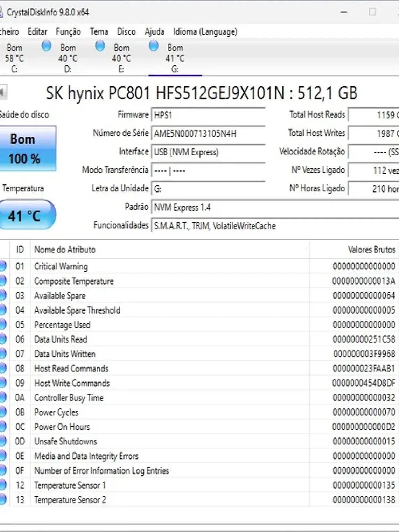Click status icon of Host Read Commands row
This screenshot has height=532, width=399.
(x=3, y=368)
